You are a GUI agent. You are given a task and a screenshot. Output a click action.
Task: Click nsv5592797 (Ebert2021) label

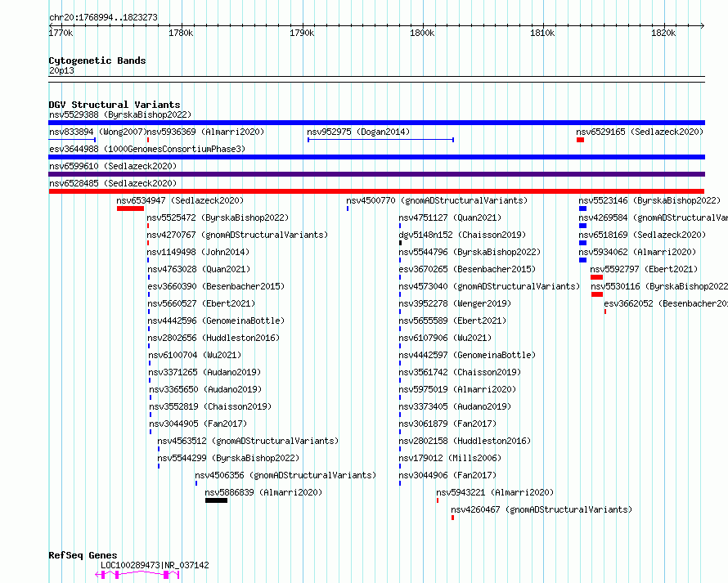click(x=644, y=269)
